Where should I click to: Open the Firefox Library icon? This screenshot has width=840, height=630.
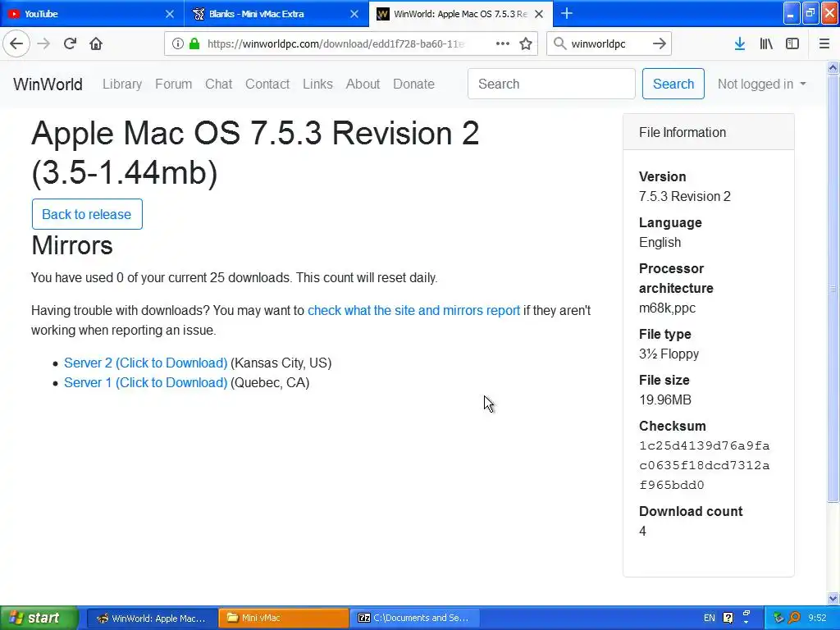coord(766,43)
